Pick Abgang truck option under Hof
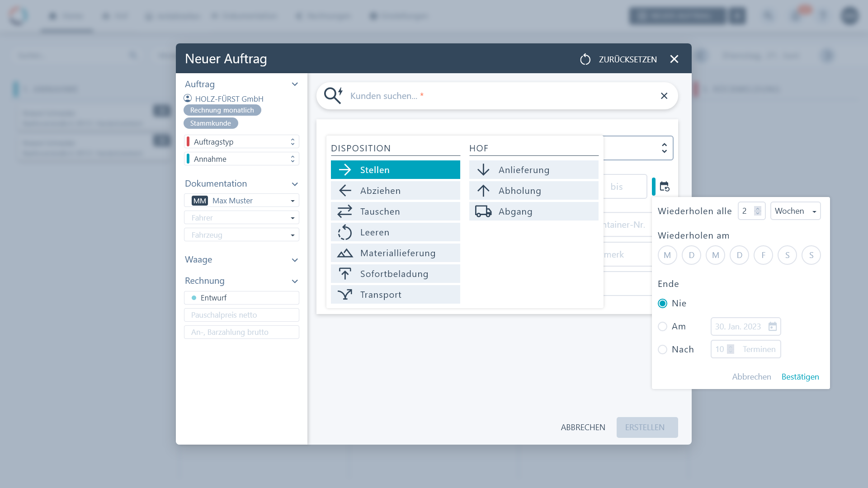Image resolution: width=868 pixels, height=488 pixels. [533, 211]
